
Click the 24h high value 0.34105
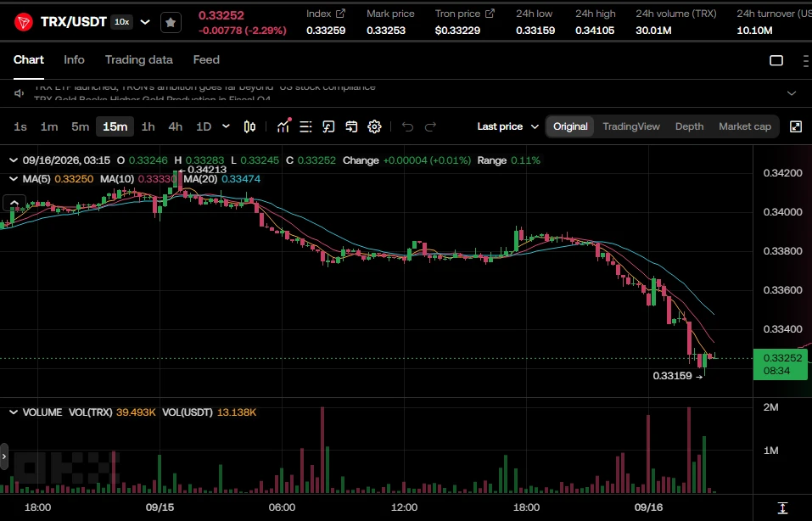tap(595, 31)
